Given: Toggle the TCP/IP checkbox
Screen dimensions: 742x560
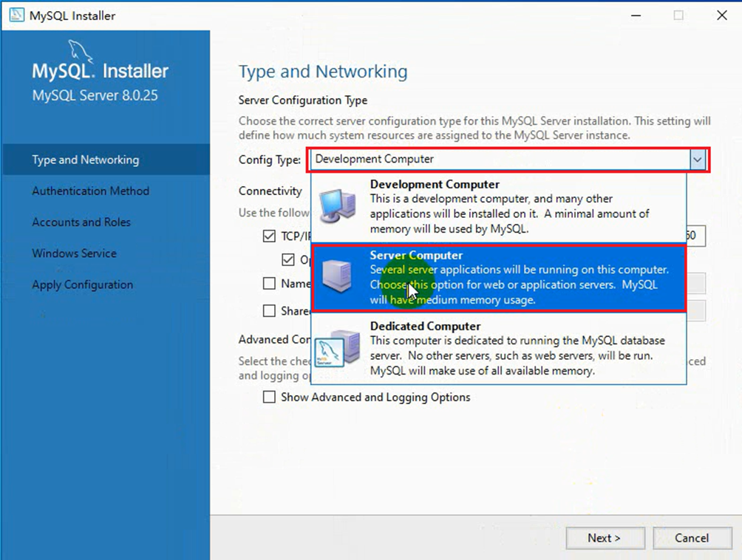Looking at the screenshot, I should pos(269,236).
